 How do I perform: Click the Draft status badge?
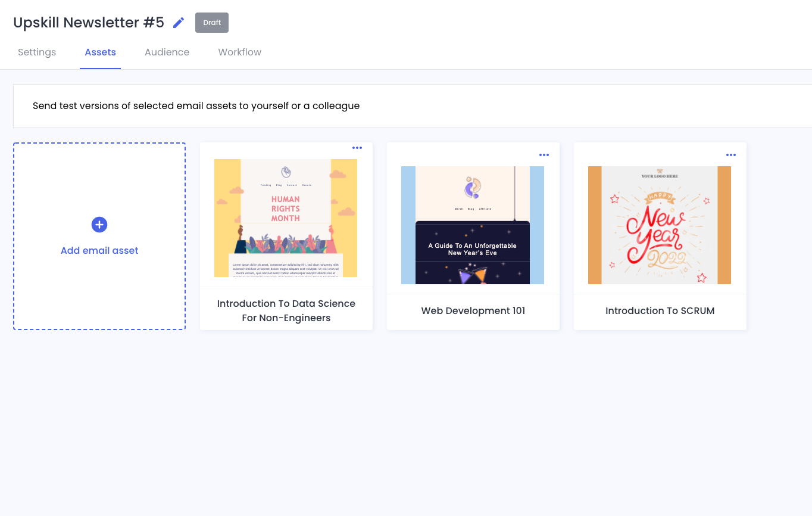coord(211,23)
